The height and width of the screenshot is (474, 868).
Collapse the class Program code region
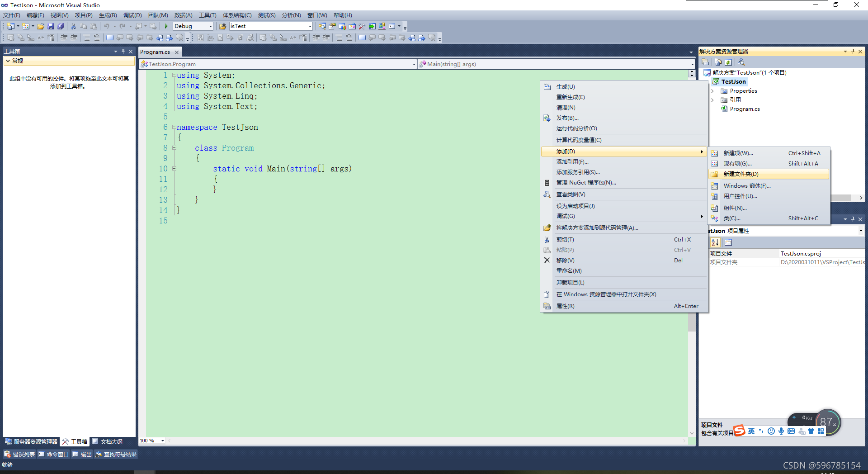coord(174,148)
